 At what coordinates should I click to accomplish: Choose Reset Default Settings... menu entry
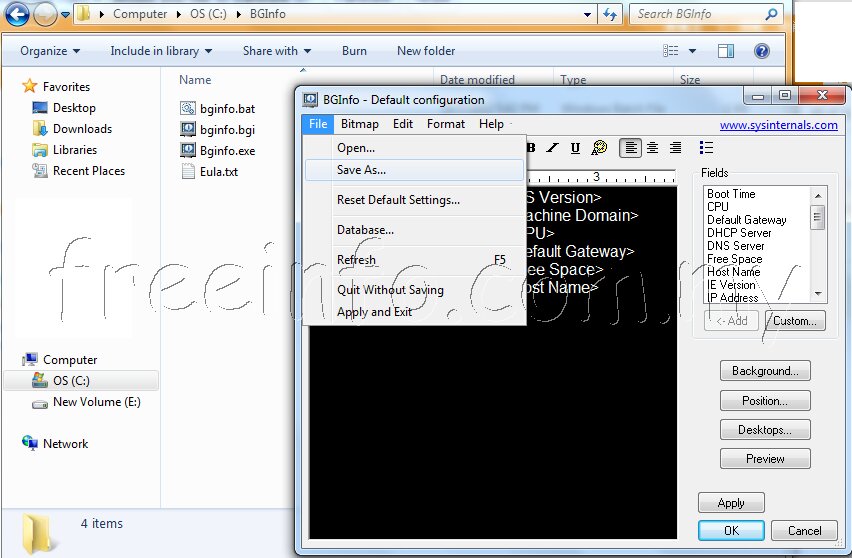coord(414,200)
